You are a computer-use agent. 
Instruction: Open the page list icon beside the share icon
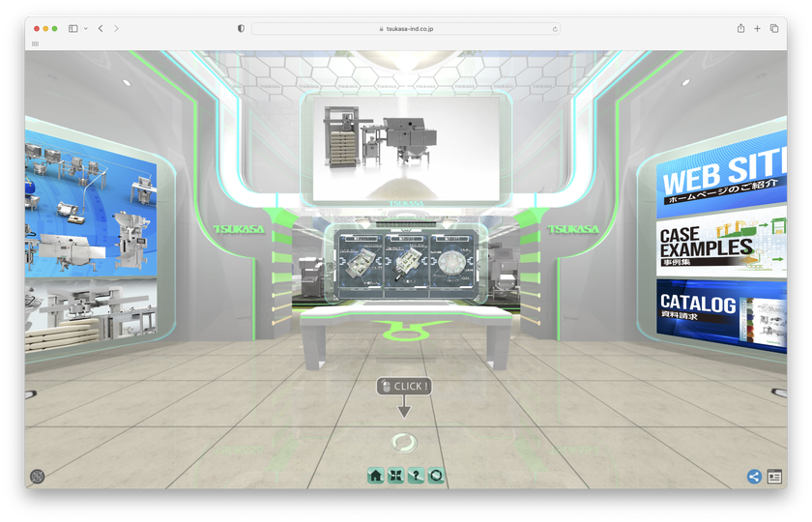774,477
